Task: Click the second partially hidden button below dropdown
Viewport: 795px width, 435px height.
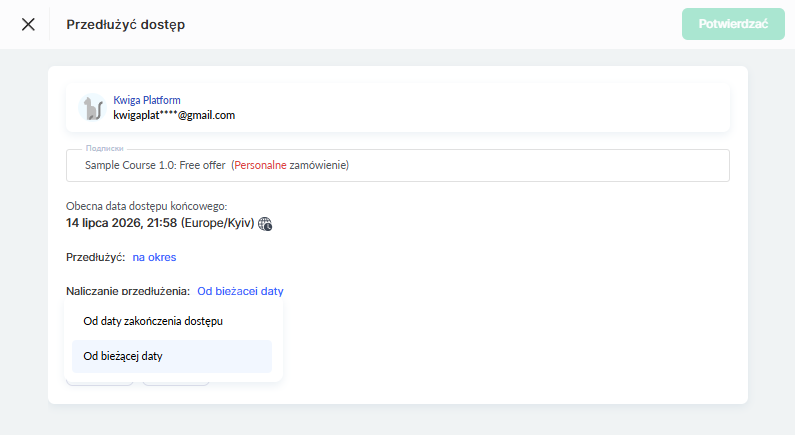Action: pos(176,383)
